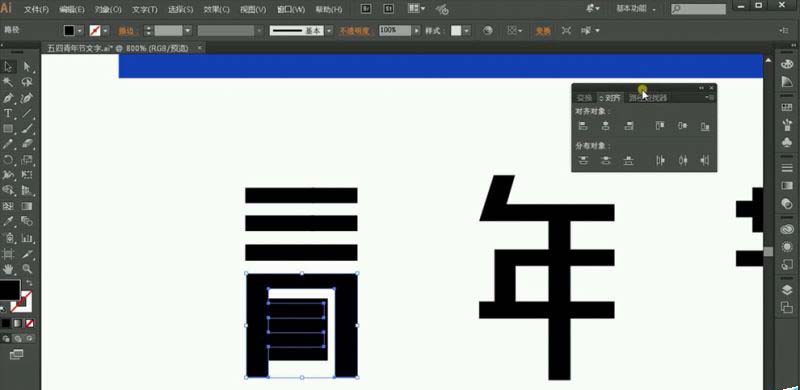
Task: Select the Selection tool
Action: coord(8,66)
